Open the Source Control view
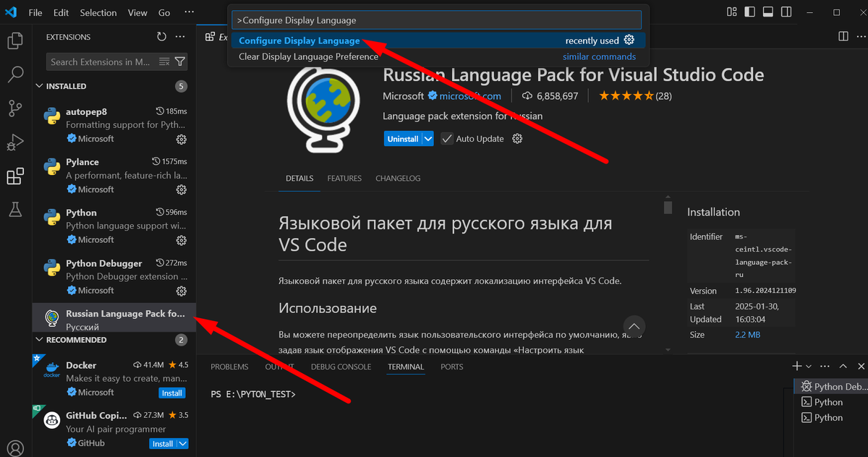The width and height of the screenshot is (868, 457). (x=14, y=108)
